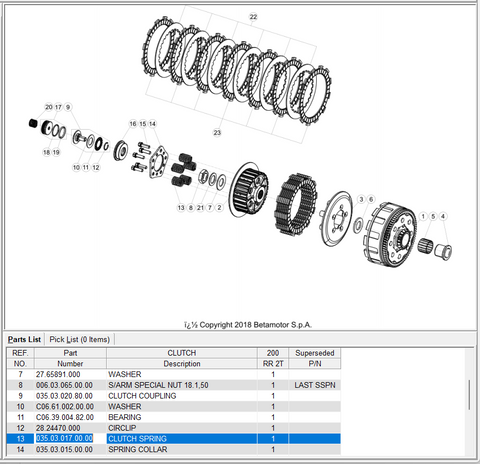Click callout number 4 near the bushing

pyautogui.click(x=443, y=216)
